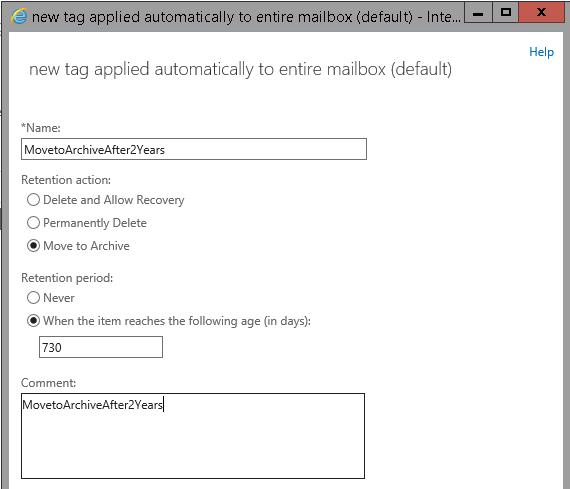The image size is (570, 489).
Task: Click the Internet Explorer icon in title bar
Action: pos(19,16)
